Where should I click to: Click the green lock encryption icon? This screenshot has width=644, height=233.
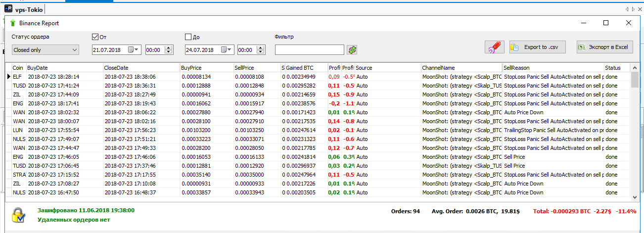18,215
